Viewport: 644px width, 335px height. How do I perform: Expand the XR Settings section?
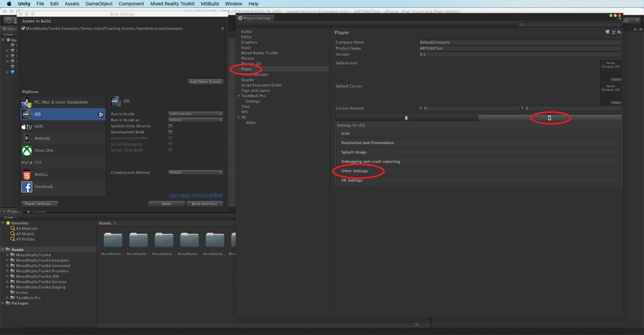point(478,181)
